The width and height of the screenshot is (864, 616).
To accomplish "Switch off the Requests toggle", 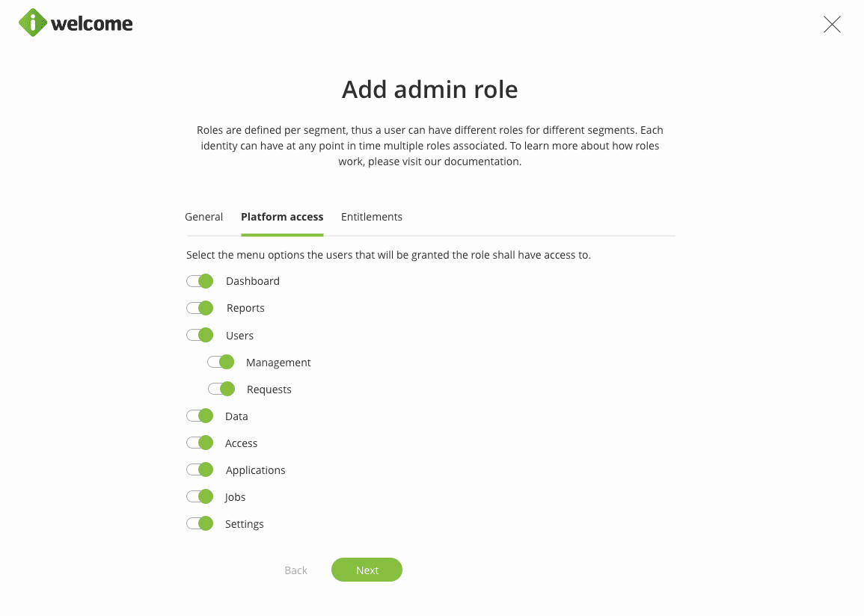I will [x=221, y=389].
